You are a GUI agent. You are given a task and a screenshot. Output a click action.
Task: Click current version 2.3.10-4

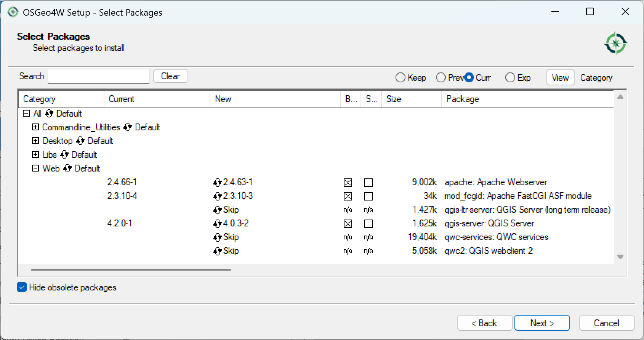pyautogui.click(x=122, y=196)
